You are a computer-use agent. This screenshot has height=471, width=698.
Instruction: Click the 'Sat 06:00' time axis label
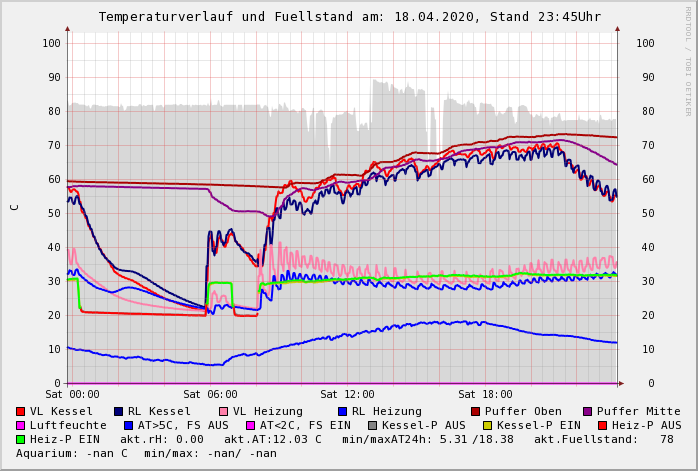coord(210,395)
